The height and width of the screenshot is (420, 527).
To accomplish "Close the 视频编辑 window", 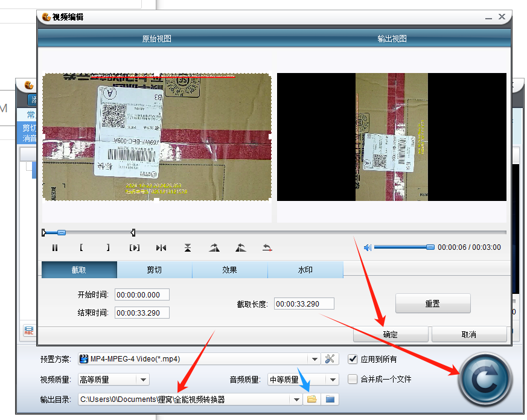I will click(502, 16).
